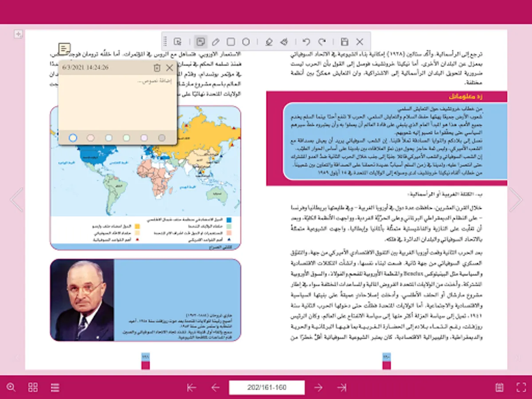Jump to the last page

[342, 387]
